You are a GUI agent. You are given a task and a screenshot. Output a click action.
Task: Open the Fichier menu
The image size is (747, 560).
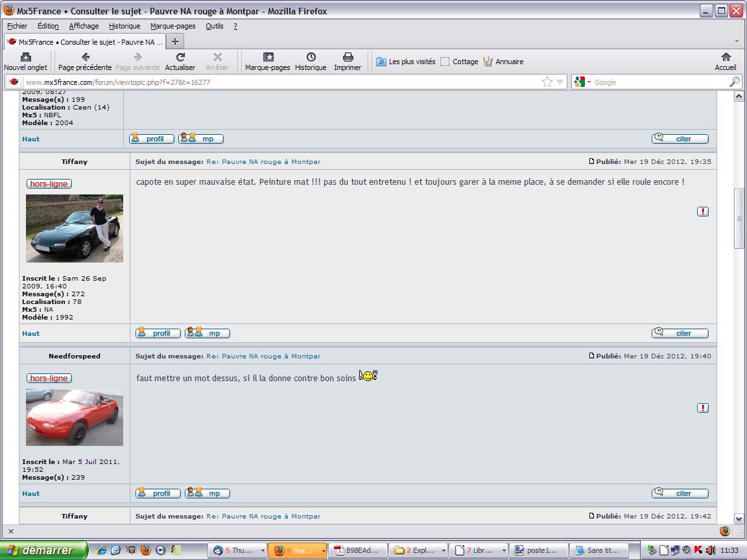tap(17, 26)
